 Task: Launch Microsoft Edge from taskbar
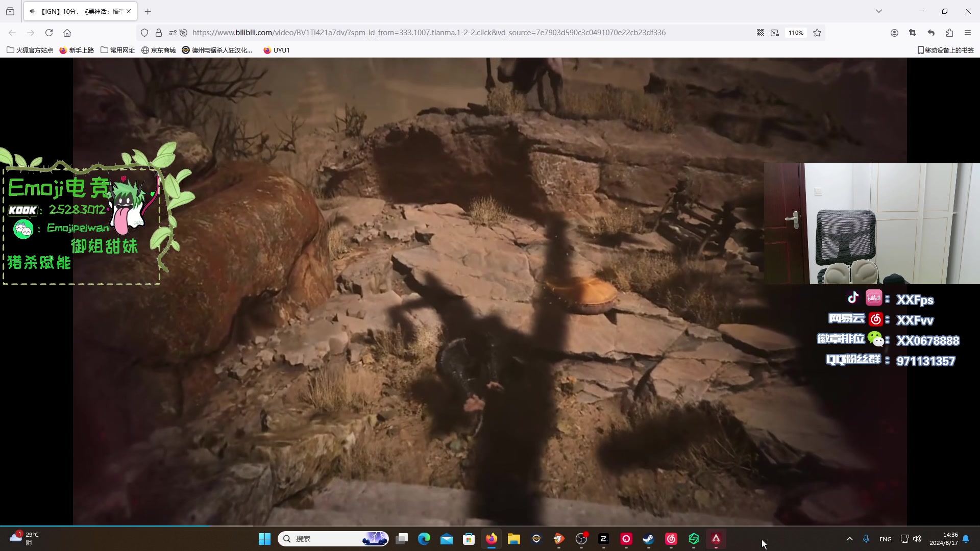(424, 539)
